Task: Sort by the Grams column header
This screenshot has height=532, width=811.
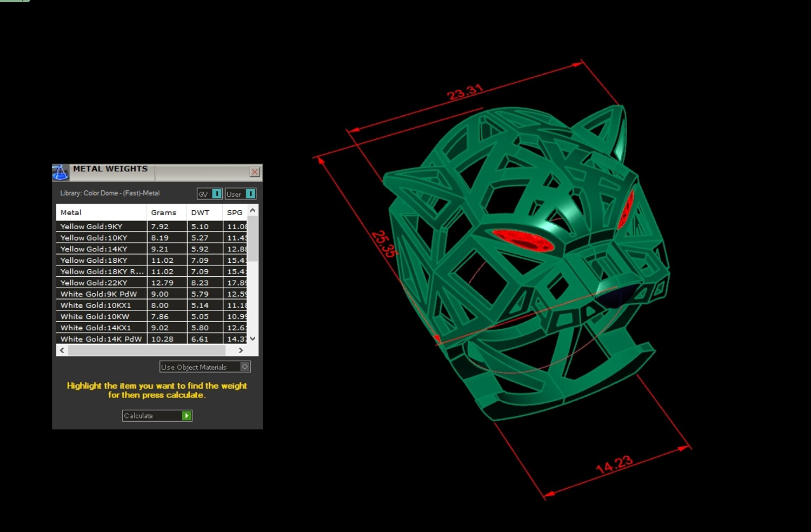Action: click(x=167, y=212)
